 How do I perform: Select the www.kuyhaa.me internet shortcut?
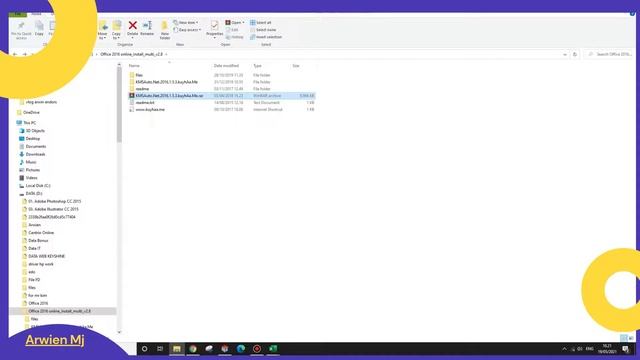coord(222,110)
